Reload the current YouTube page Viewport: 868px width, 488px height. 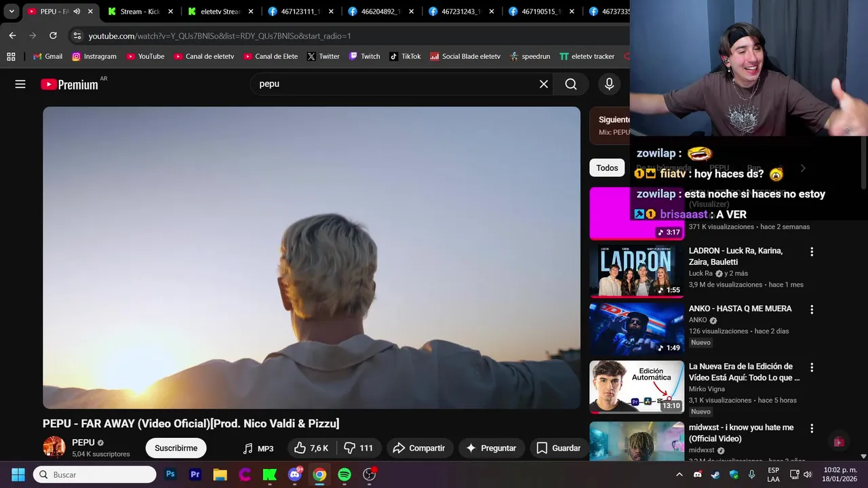(x=53, y=35)
